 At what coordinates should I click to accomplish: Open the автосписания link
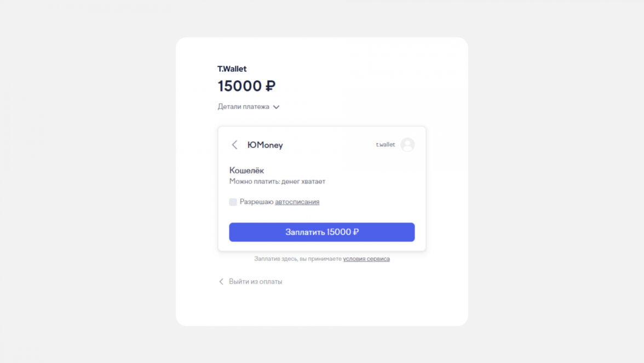pos(297,202)
